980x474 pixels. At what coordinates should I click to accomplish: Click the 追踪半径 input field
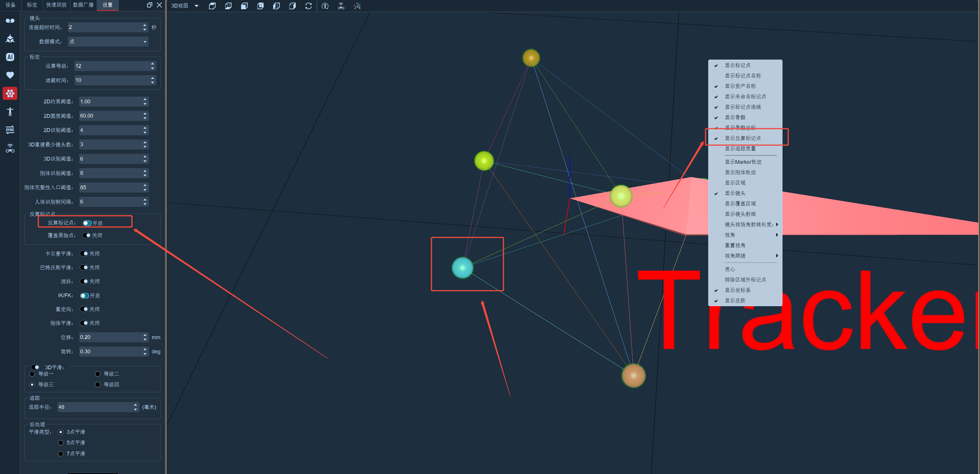pyautogui.click(x=98, y=407)
